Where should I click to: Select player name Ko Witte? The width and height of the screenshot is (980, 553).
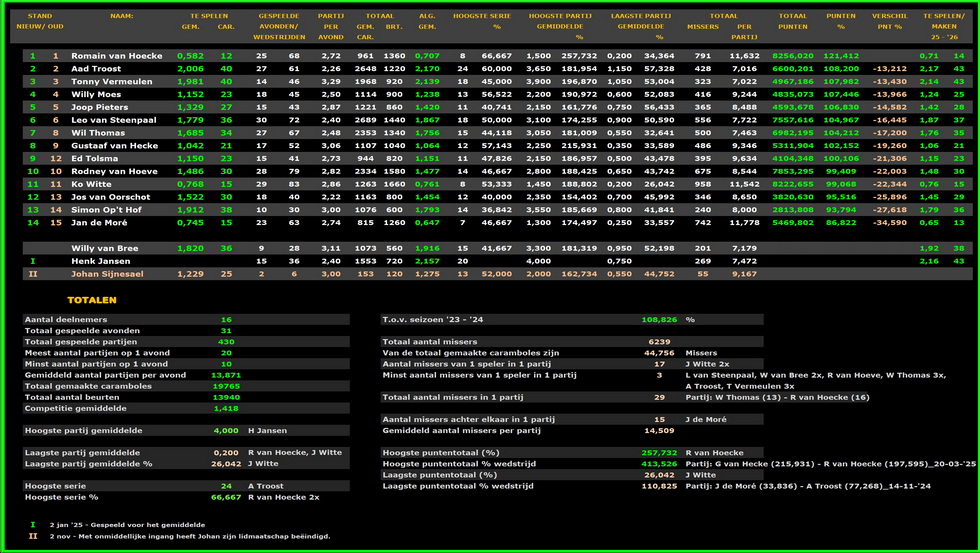[x=91, y=184]
